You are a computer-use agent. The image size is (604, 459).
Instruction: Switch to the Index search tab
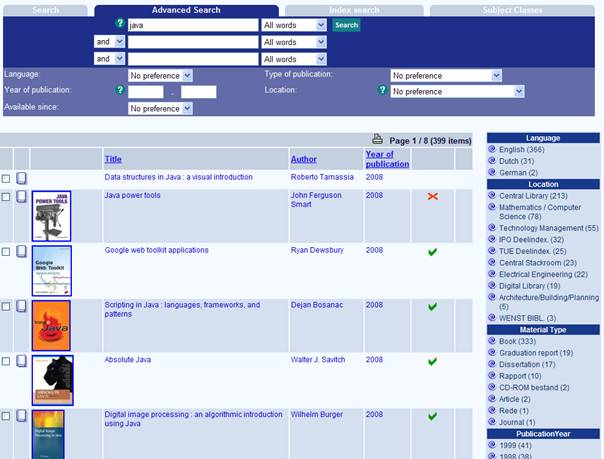(354, 10)
